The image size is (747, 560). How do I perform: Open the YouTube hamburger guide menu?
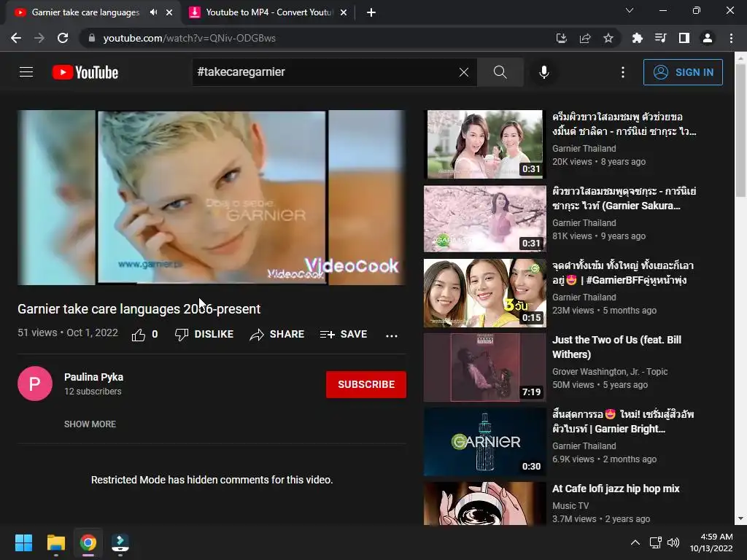click(26, 72)
